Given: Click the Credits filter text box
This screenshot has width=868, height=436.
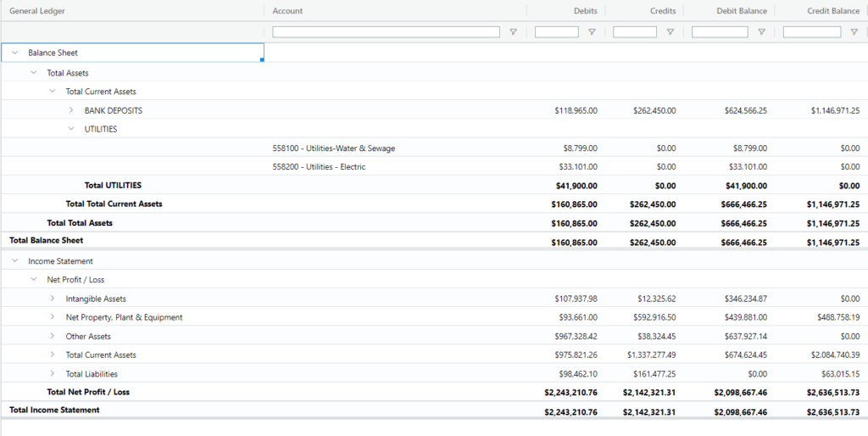Looking at the screenshot, I should pyautogui.click(x=635, y=32).
